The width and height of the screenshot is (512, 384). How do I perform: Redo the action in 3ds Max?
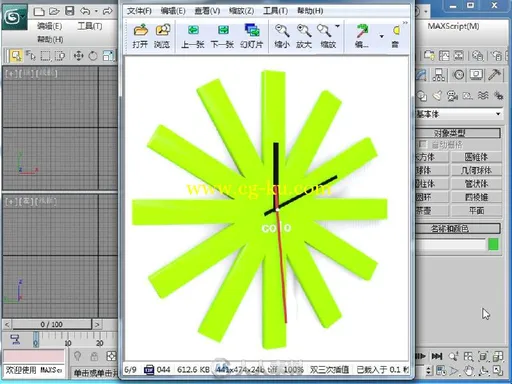click(x=108, y=11)
